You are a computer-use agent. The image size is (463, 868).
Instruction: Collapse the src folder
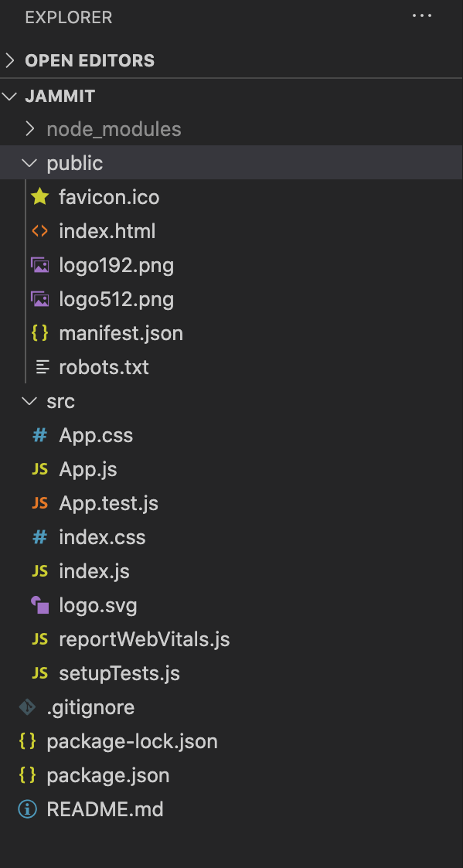click(x=29, y=401)
